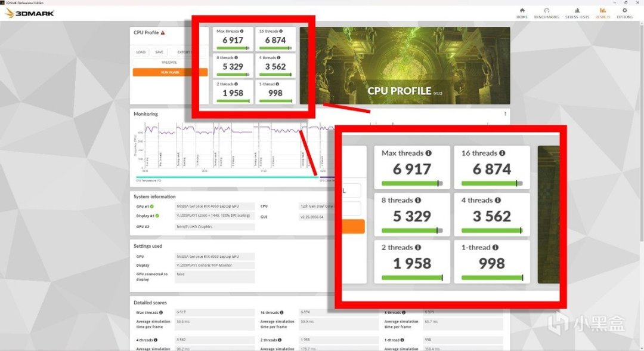Click the green check beside Display #1
The height and width of the screenshot is (351, 644).
pyautogui.click(x=157, y=215)
